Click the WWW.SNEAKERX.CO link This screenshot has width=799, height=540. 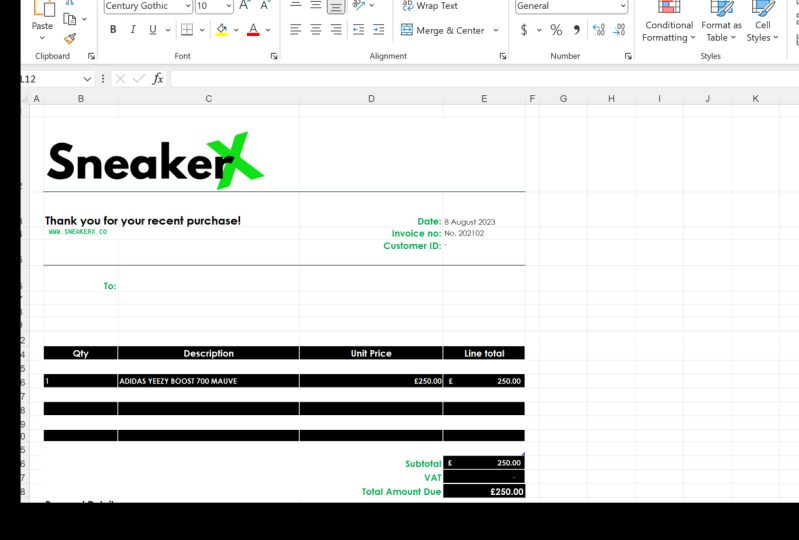click(x=78, y=232)
